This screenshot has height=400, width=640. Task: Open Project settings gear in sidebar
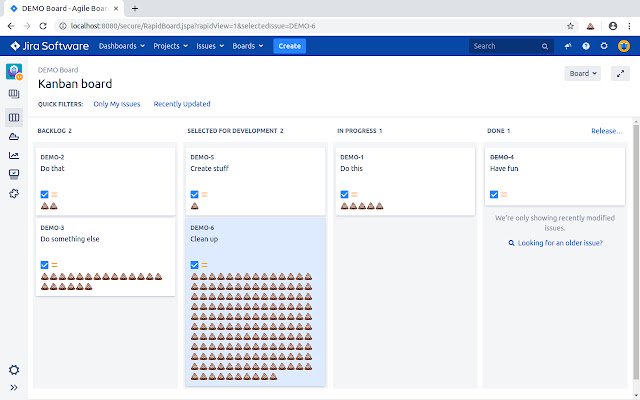click(14, 370)
